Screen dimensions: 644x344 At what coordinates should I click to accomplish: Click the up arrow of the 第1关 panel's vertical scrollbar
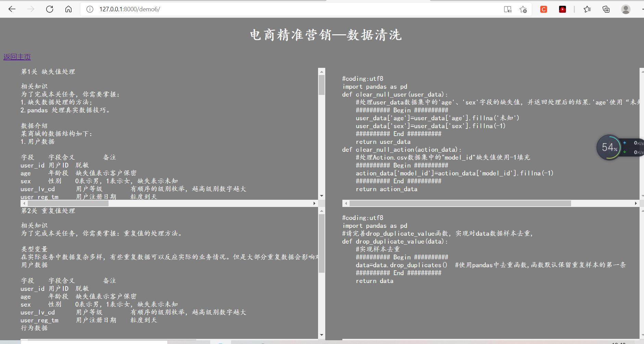[x=321, y=72]
